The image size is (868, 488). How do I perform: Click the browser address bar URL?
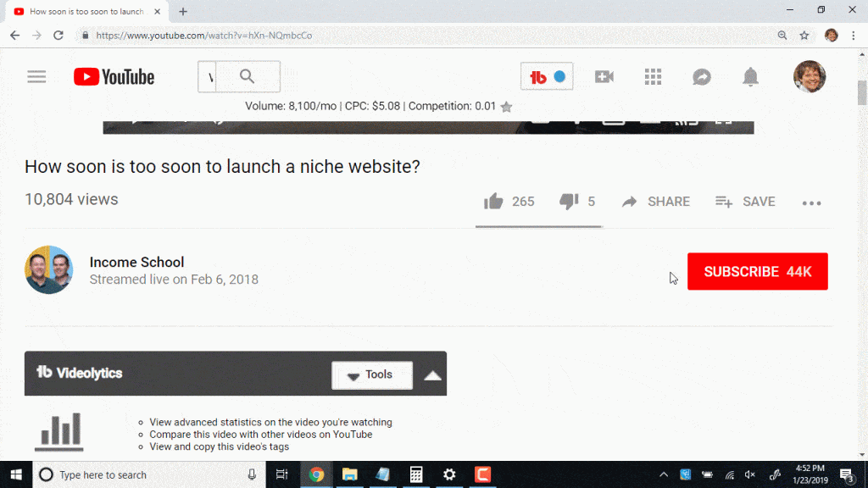coord(204,36)
